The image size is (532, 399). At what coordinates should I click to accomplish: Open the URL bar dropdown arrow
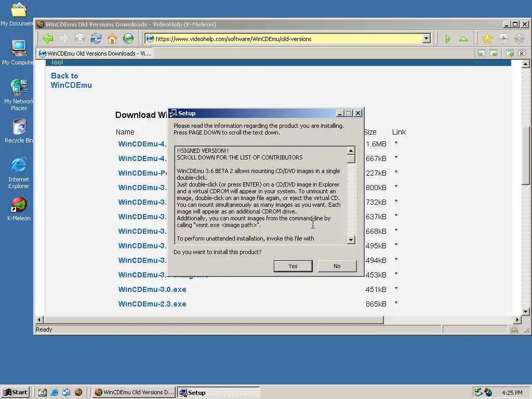427,38
